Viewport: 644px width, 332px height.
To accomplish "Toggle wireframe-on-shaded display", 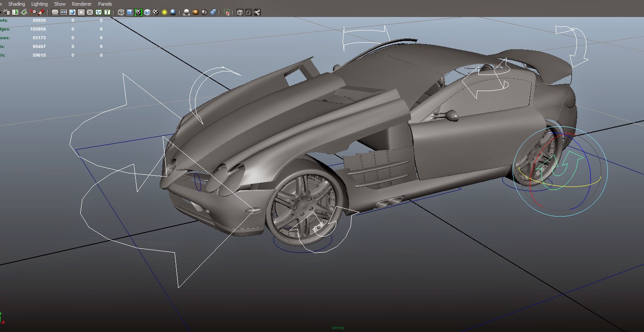I will 147,12.
